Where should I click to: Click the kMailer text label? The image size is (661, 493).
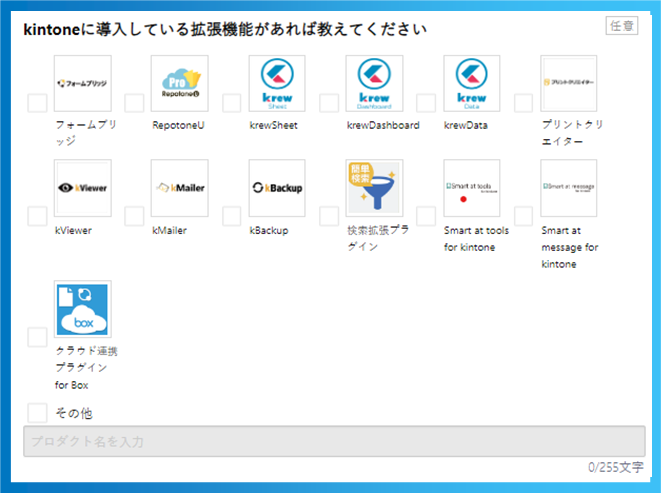click(x=169, y=230)
